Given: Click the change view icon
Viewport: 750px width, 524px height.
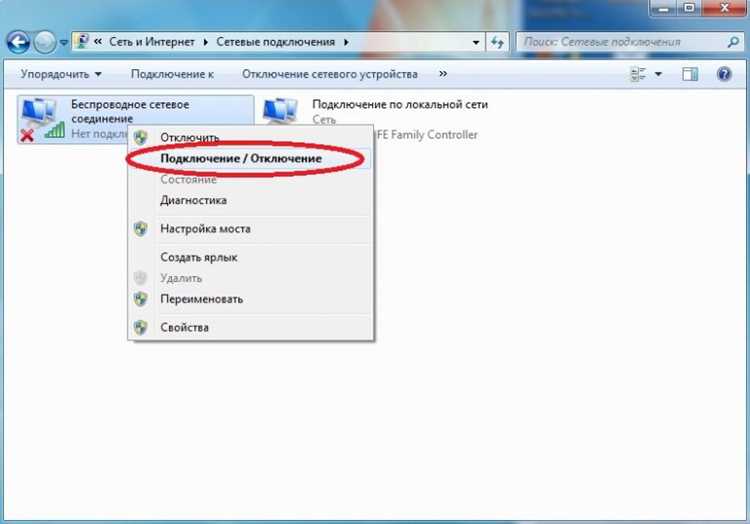Looking at the screenshot, I should point(638,74).
